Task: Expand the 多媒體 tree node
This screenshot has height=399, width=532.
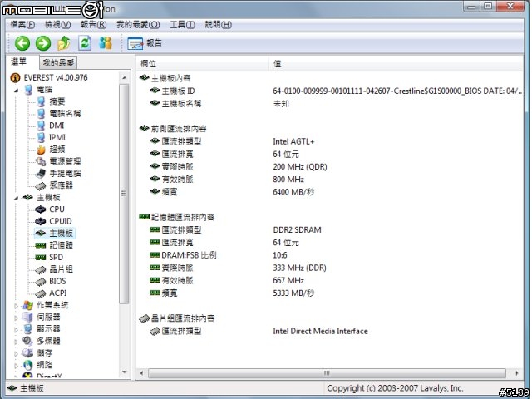Action: click(x=16, y=342)
